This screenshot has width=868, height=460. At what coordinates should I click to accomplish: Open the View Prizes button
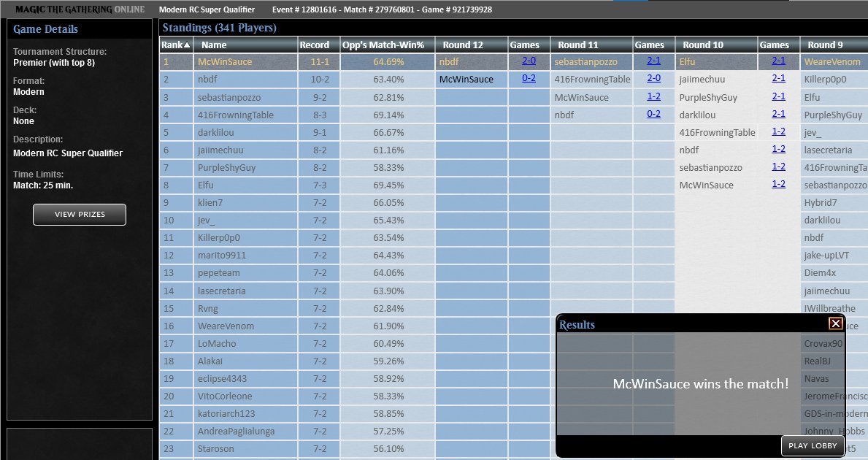pyautogui.click(x=79, y=214)
